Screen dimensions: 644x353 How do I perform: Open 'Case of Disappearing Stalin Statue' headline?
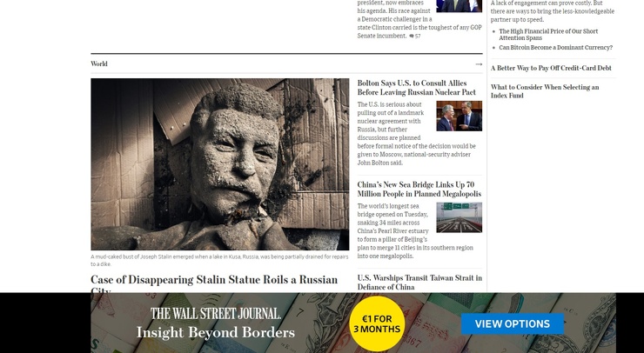214,283
